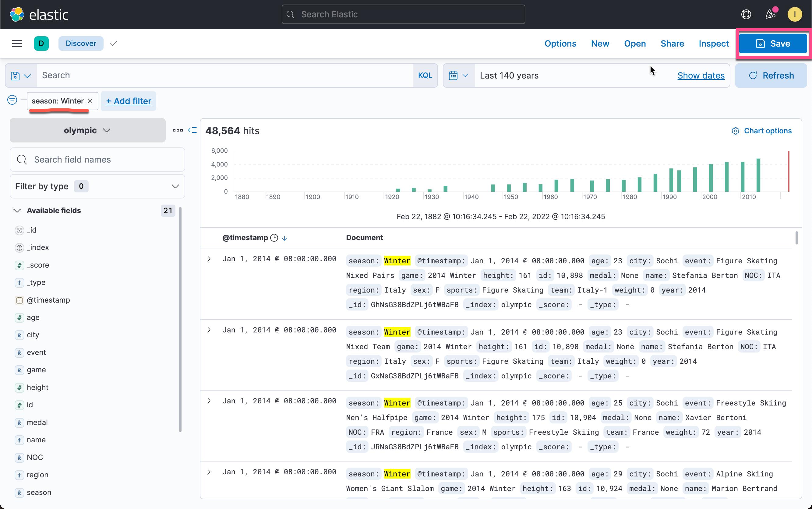The width and height of the screenshot is (812, 509).
Task: Select the age field
Action: [33, 318]
